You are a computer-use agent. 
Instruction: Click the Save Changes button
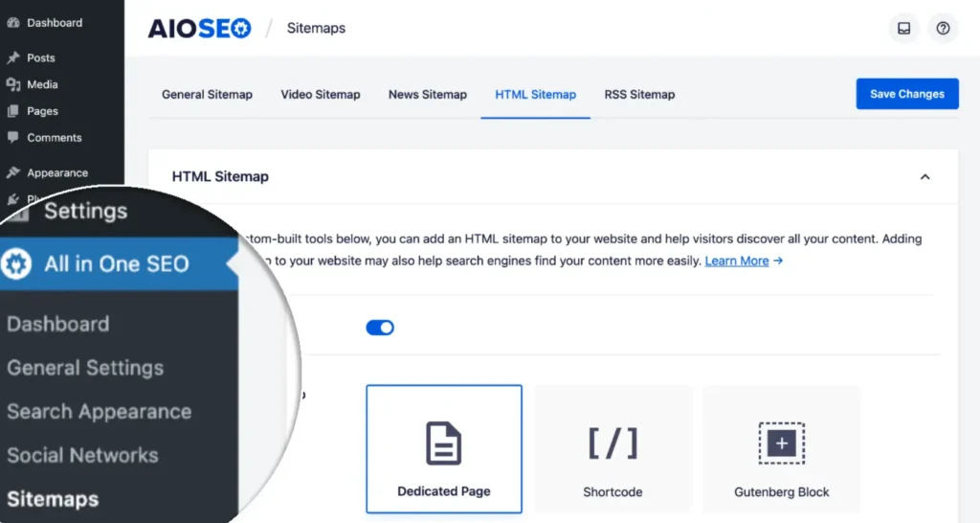click(907, 94)
